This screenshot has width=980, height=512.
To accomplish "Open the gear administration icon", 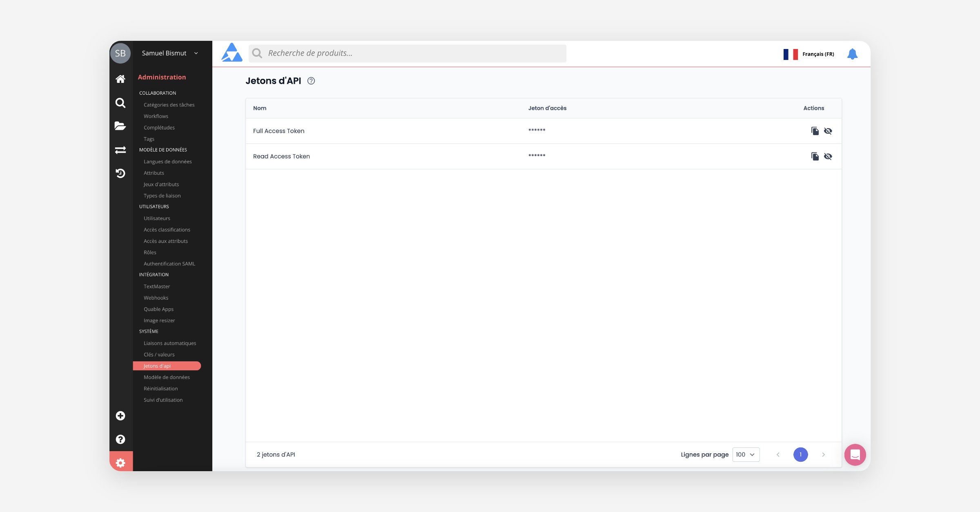I will (120, 463).
